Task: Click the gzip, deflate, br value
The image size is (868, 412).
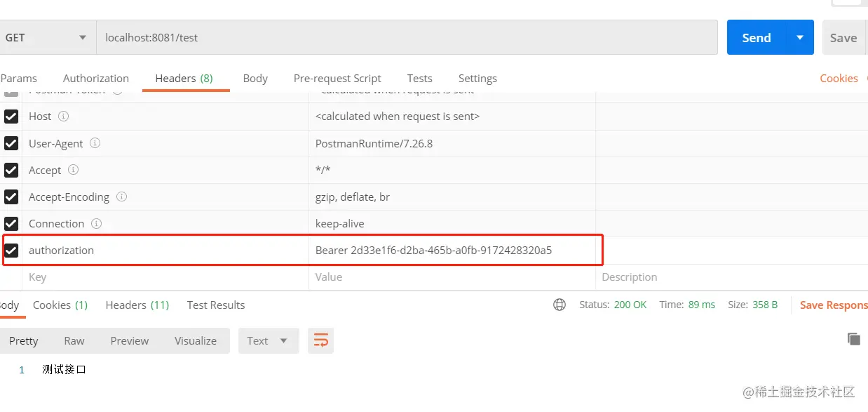Action: [x=353, y=197]
